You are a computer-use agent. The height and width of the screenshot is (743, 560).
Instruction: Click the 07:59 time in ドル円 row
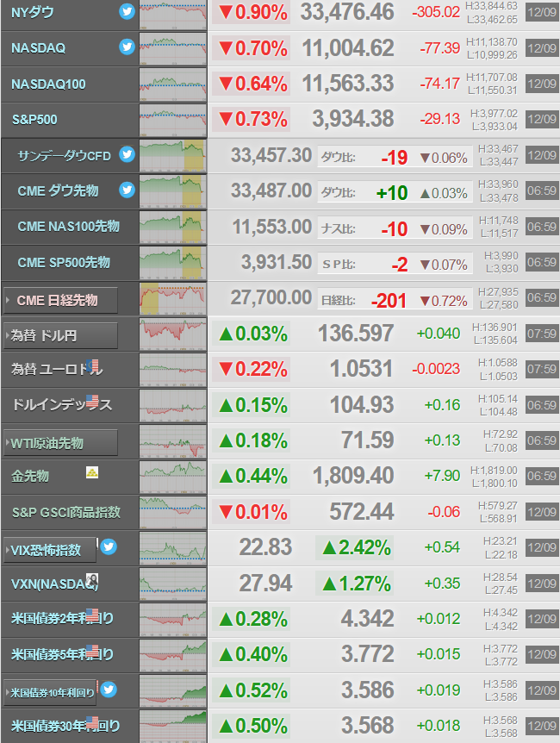pyautogui.click(x=542, y=334)
